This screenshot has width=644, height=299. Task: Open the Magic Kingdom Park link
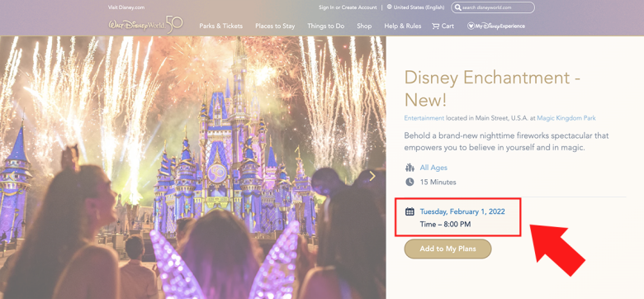566,118
